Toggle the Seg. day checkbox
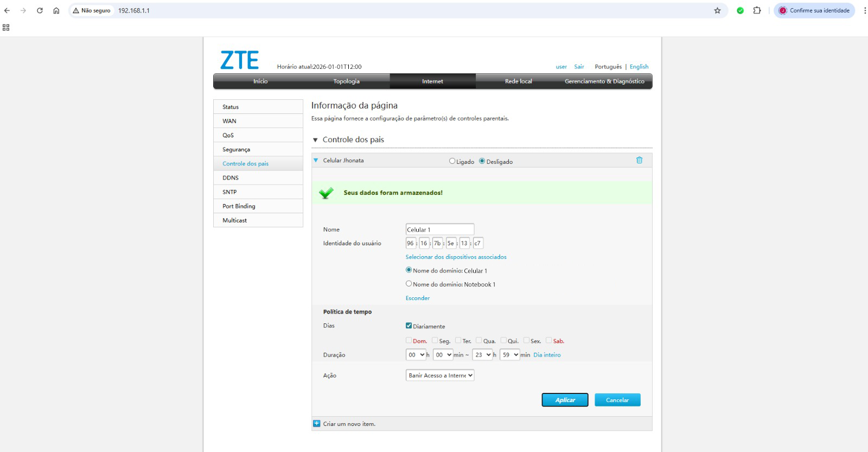The width and height of the screenshot is (868, 452). (435, 340)
